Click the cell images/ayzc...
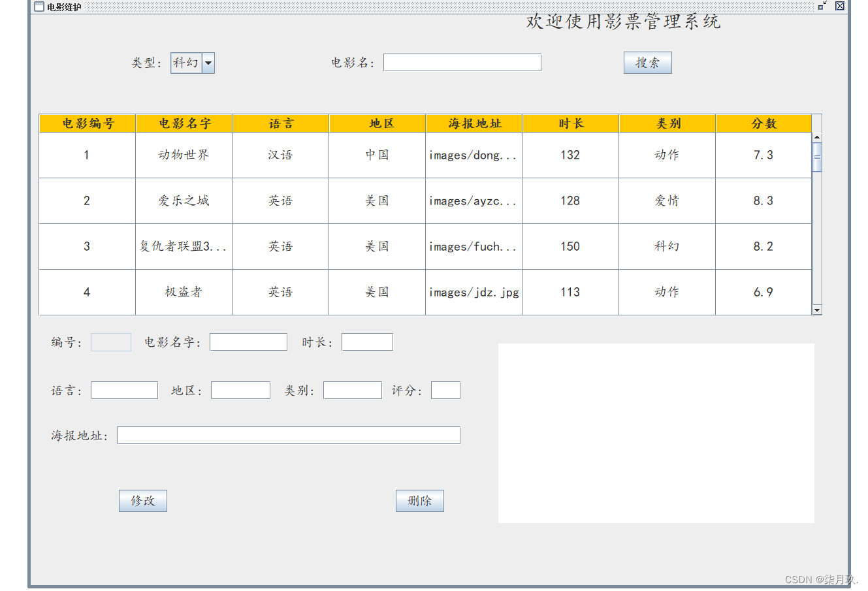The height and width of the screenshot is (591, 868). tap(474, 201)
